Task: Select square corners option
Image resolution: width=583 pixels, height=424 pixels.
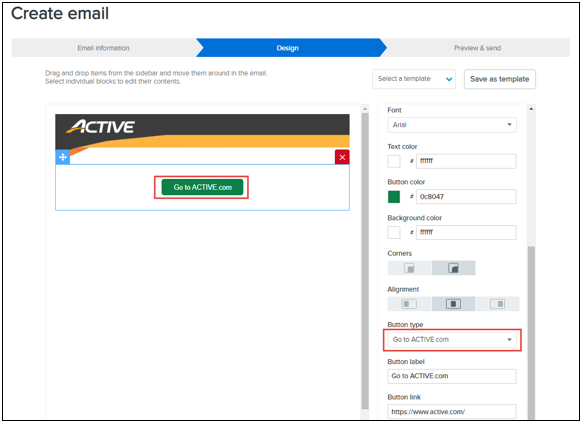Action: (409, 268)
